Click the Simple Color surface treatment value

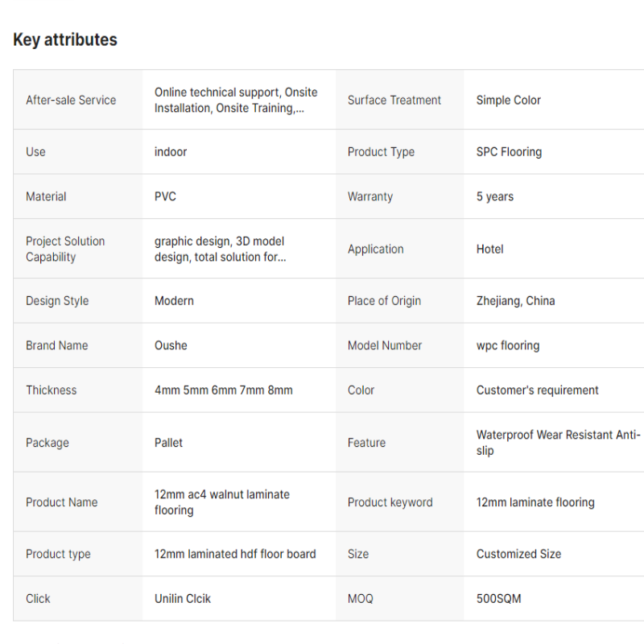[x=508, y=101]
